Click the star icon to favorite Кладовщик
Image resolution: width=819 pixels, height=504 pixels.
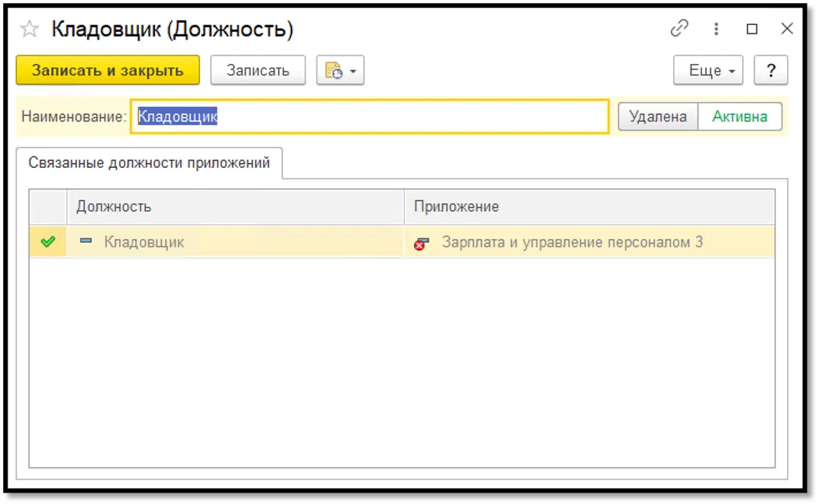tap(29, 28)
